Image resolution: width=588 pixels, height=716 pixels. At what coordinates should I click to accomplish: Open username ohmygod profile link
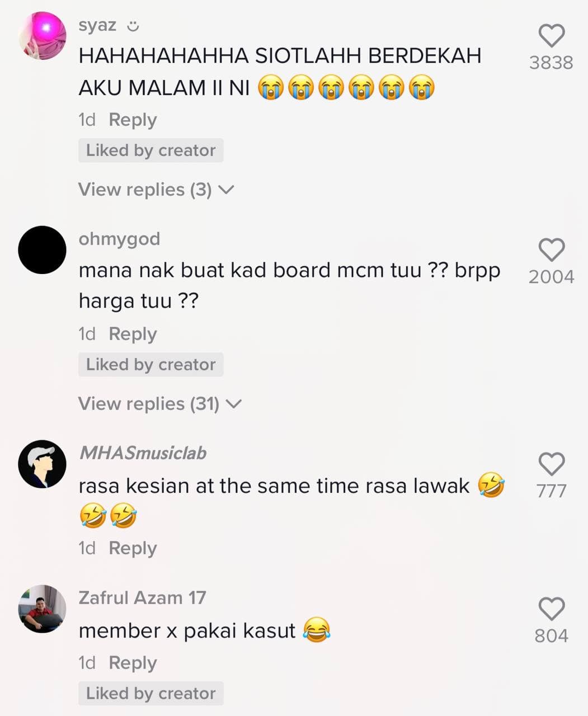119,239
